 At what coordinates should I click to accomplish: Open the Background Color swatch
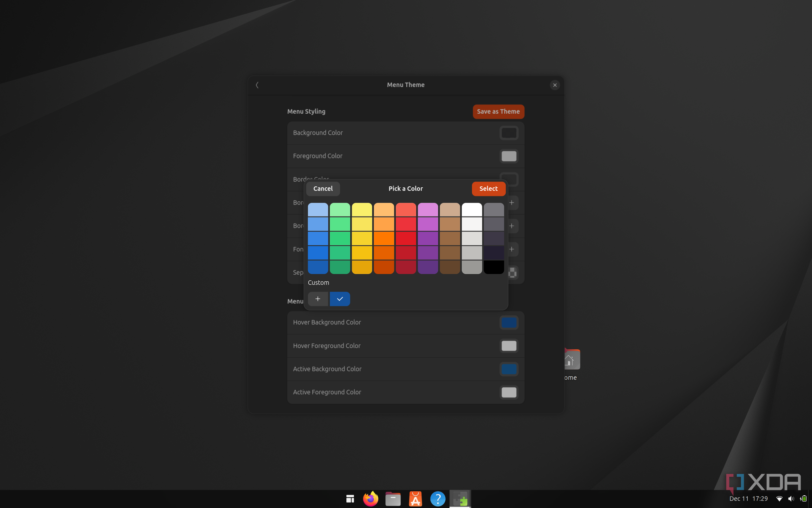(509, 133)
